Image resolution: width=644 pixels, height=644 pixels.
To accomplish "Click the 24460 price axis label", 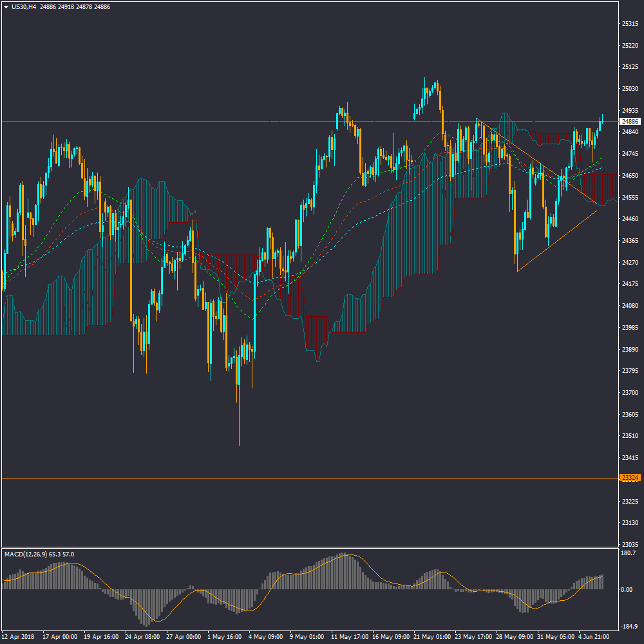I will [x=630, y=219].
